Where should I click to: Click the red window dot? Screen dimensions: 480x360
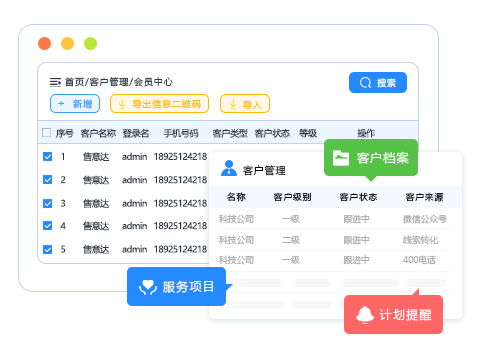coord(44,43)
